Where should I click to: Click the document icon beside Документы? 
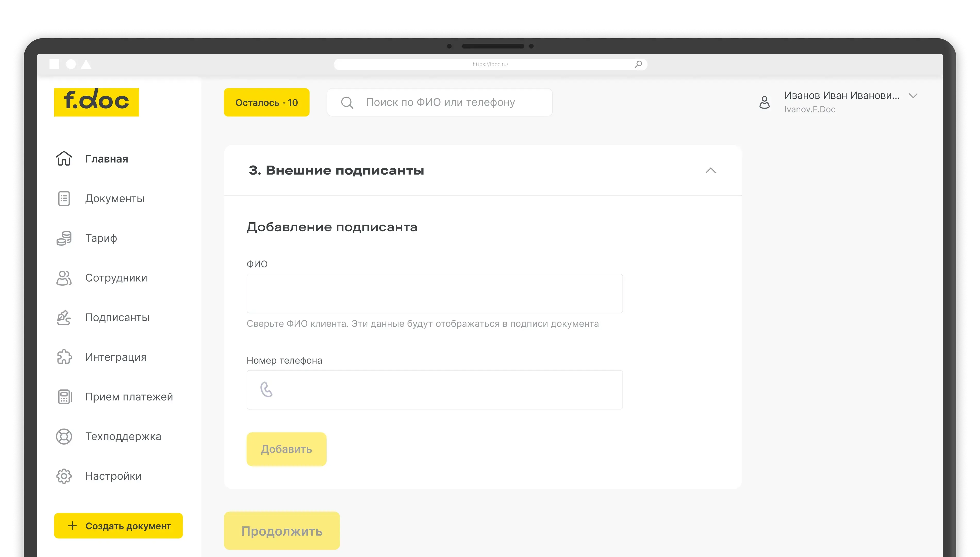coord(64,199)
